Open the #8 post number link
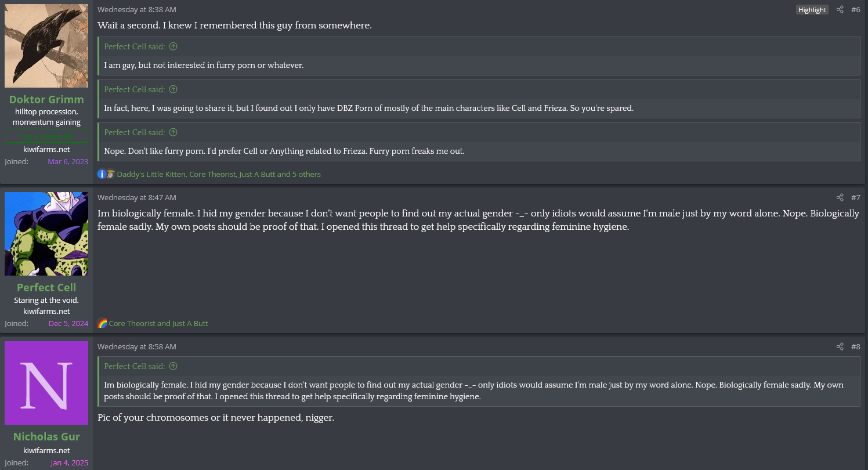Viewport: 868px width, 470px height. point(856,347)
